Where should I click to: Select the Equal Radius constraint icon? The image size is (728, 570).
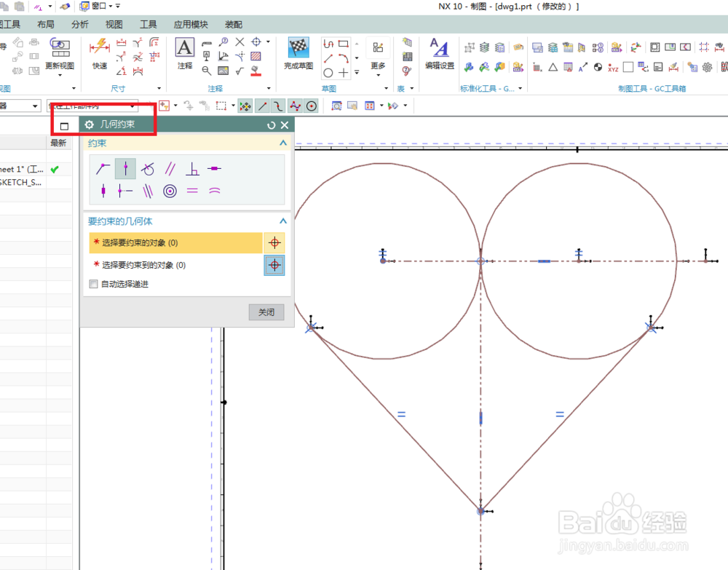pos(215,191)
